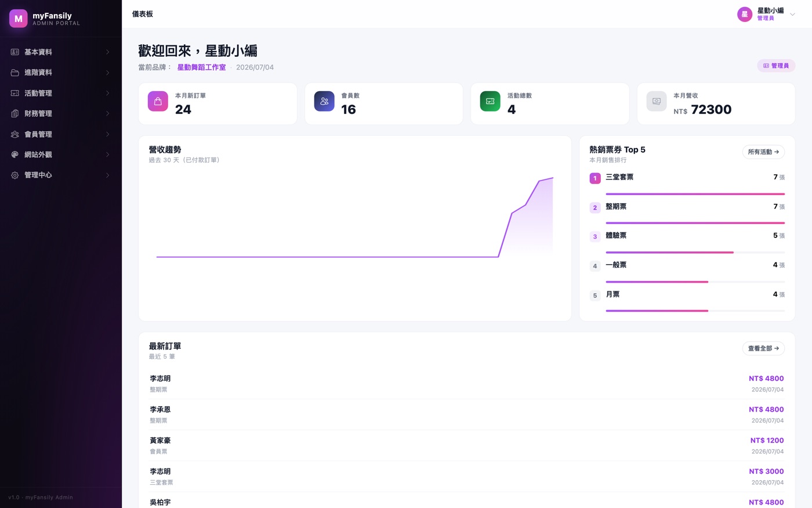Click the 查看全部 button
The image size is (812, 508).
[763, 348]
